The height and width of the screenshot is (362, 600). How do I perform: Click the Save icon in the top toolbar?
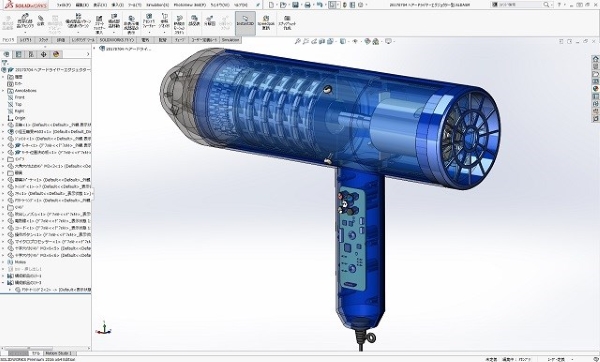(x=295, y=5)
